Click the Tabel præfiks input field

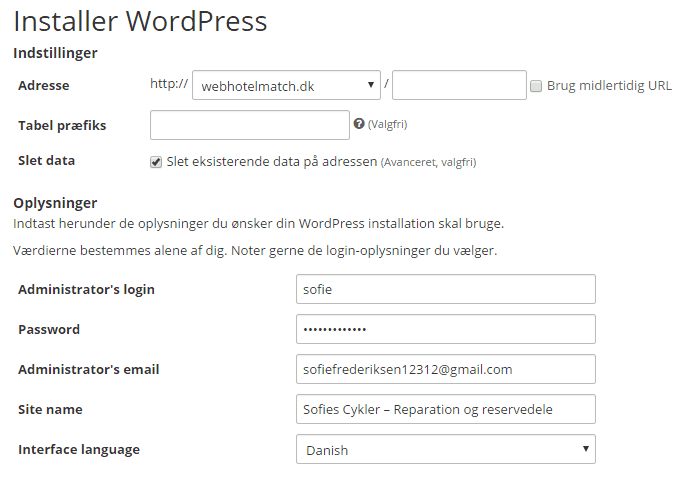250,125
